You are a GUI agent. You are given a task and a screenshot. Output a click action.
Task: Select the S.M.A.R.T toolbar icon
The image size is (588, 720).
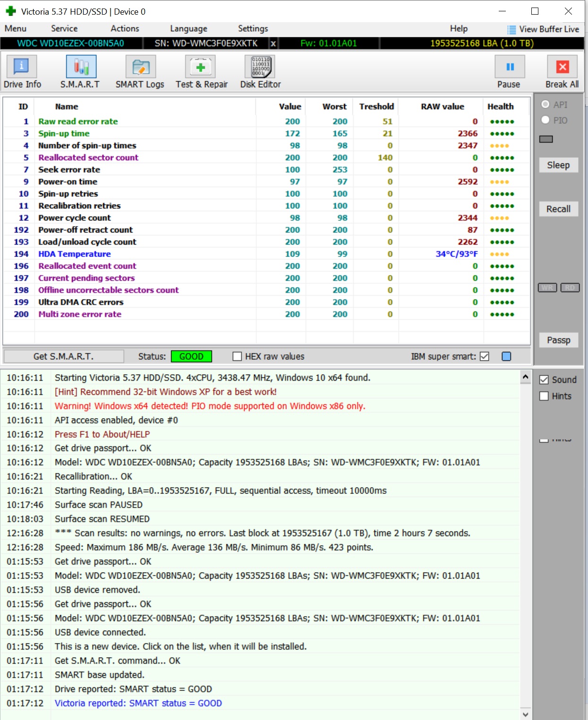pos(81,67)
